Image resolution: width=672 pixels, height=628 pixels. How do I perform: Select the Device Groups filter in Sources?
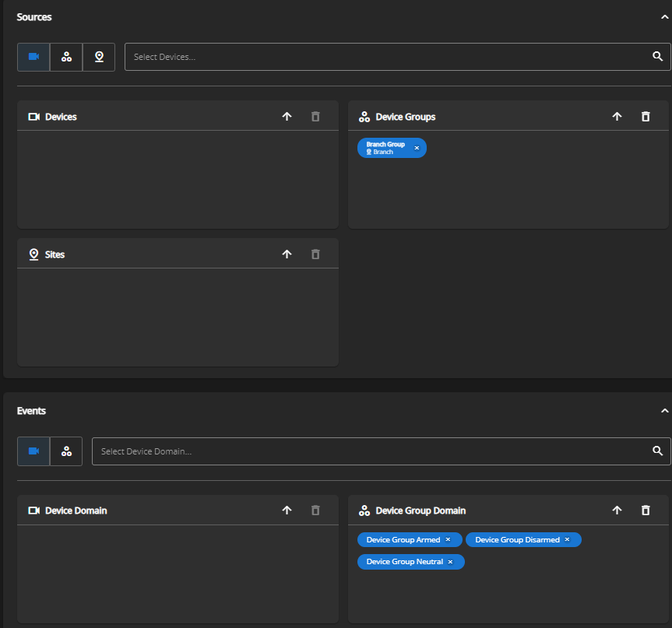(66, 57)
